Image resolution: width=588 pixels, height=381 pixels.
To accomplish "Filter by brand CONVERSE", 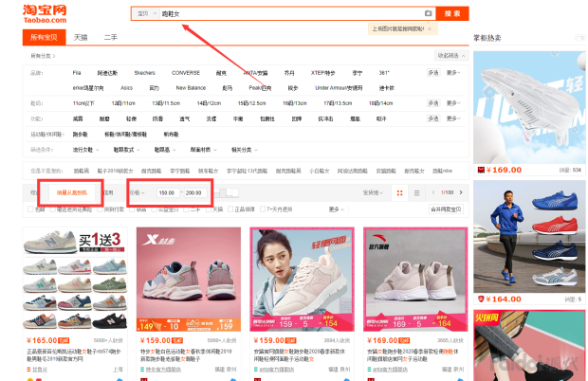I will 186,73.
